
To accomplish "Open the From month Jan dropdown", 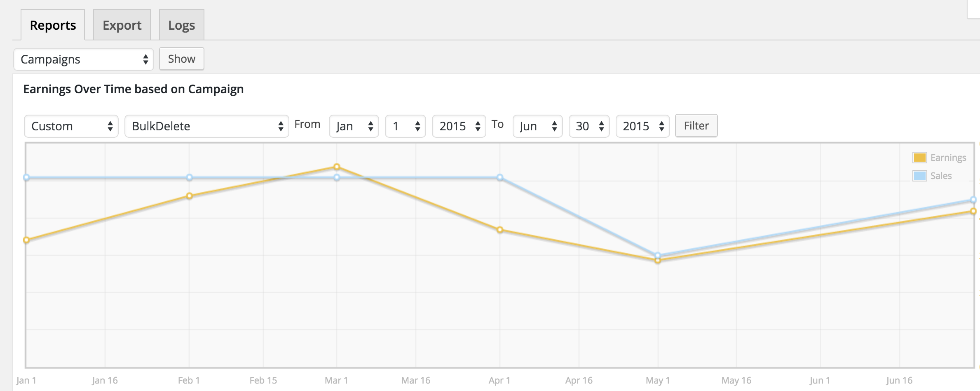I will (x=354, y=126).
